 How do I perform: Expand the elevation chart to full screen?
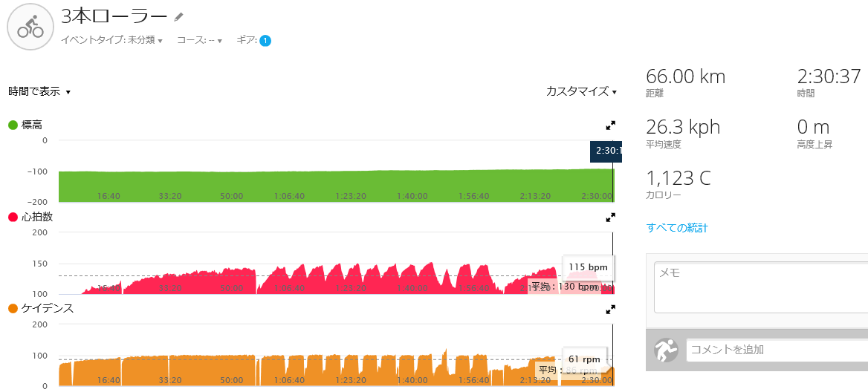tap(611, 125)
